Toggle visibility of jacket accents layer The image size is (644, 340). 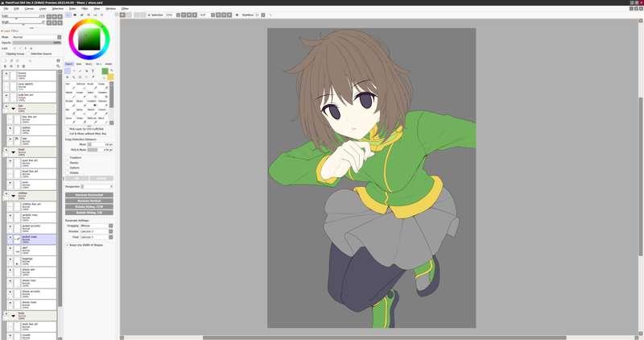[10, 226]
